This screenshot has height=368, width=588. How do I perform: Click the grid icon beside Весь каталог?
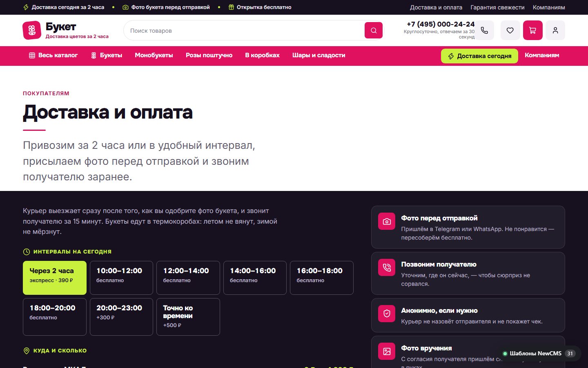[x=32, y=55]
